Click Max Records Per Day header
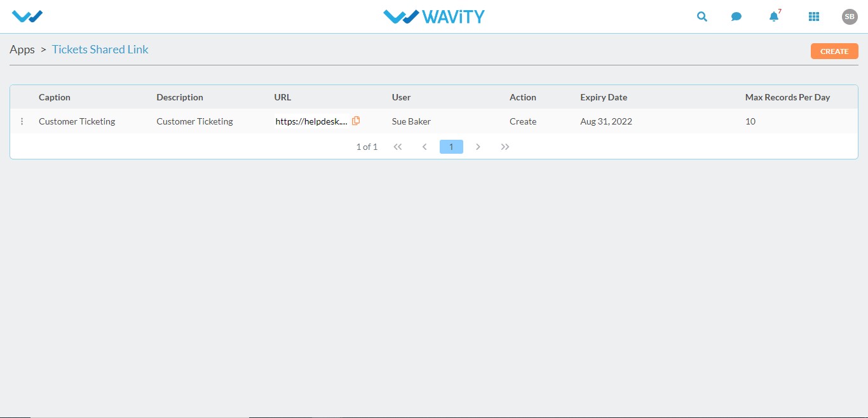 click(x=788, y=97)
